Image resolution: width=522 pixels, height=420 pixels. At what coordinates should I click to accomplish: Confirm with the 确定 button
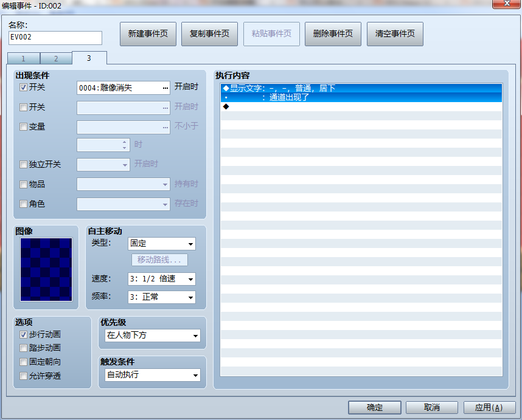pyautogui.click(x=375, y=407)
